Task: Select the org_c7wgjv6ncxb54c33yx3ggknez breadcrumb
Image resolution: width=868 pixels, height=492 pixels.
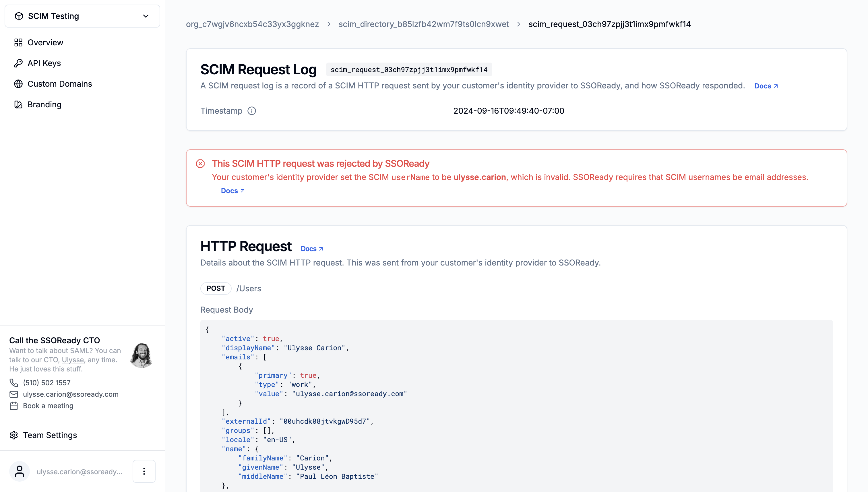Action: tap(252, 24)
